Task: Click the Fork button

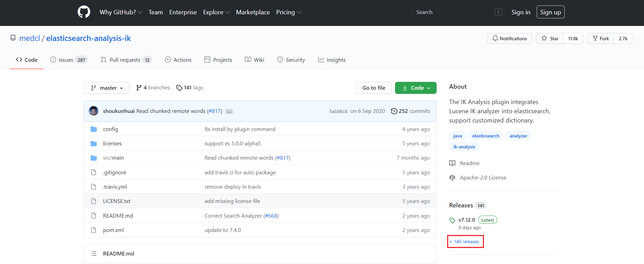Action: 601,39
